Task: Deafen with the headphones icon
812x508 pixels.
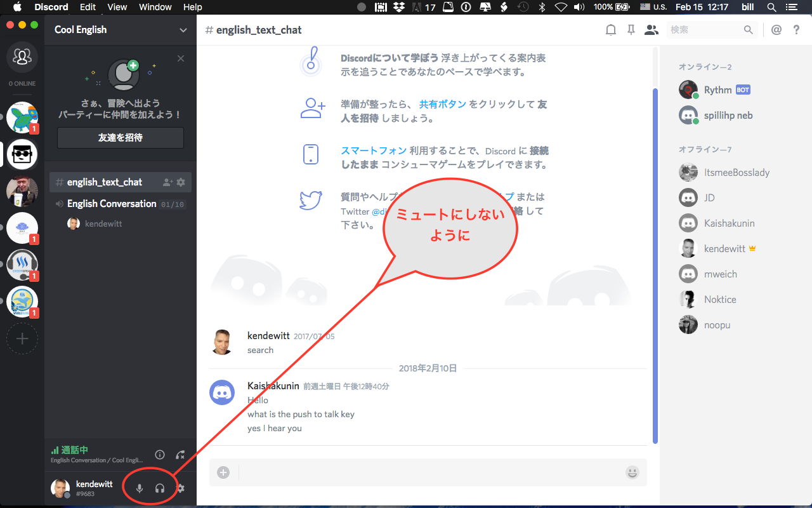Action: [x=160, y=488]
